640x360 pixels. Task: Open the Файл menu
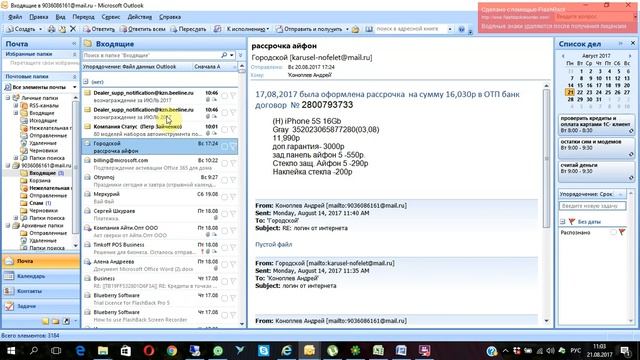tap(15, 17)
